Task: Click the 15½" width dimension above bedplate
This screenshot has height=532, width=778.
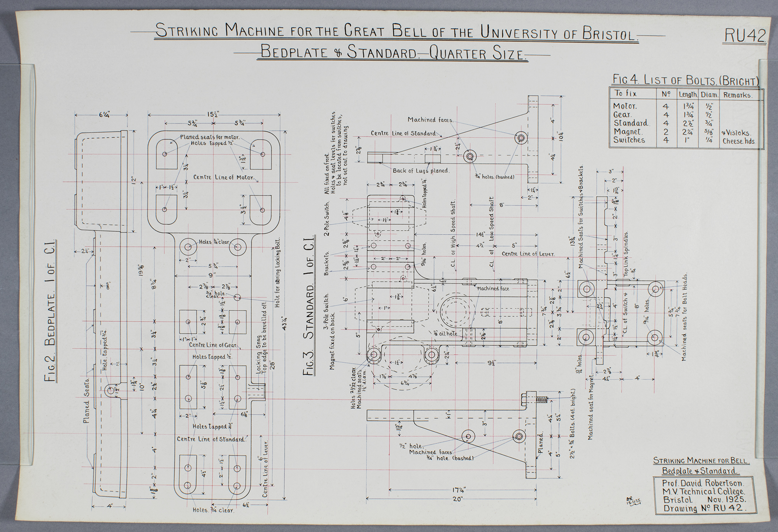Action: coord(213,115)
